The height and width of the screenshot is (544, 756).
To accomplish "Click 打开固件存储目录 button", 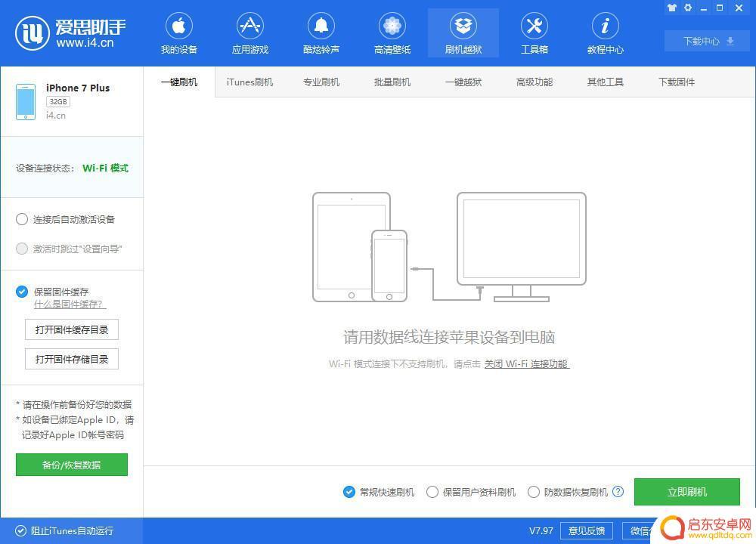I will (71, 359).
